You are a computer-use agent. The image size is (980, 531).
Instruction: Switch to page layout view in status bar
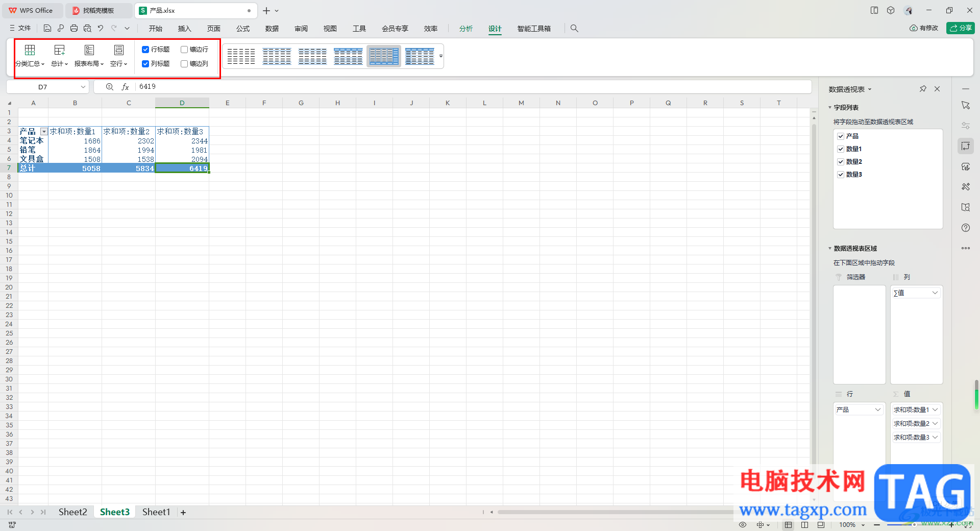pyautogui.click(x=805, y=525)
